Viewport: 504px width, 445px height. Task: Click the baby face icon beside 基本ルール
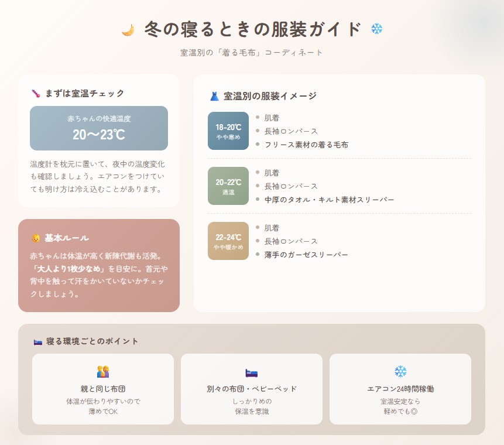pyautogui.click(x=36, y=238)
